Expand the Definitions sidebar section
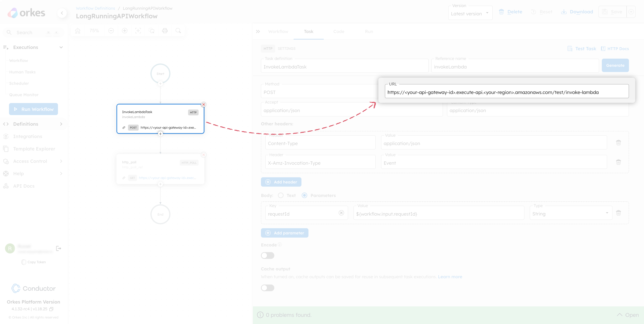Screen dimensions: 644x324 point(61,124)
